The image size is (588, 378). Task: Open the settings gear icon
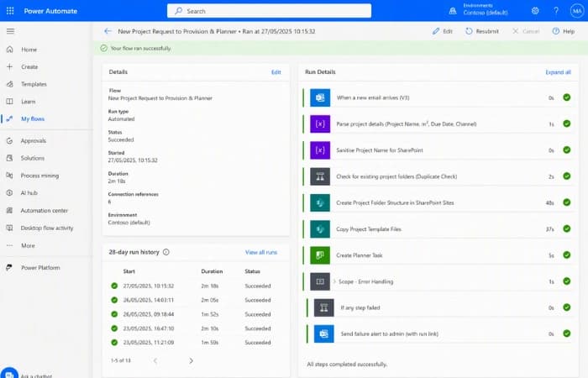click(x=535, y=11)
